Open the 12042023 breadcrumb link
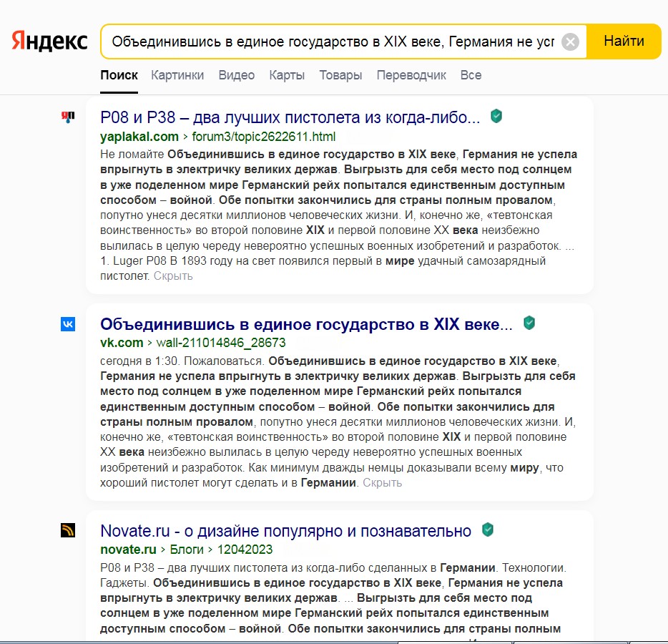668x644 pixels. [x=245, y=550]
